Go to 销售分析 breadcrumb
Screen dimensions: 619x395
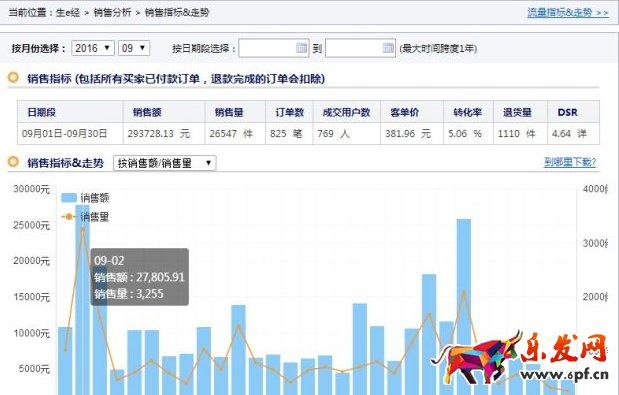click(113, 13)
